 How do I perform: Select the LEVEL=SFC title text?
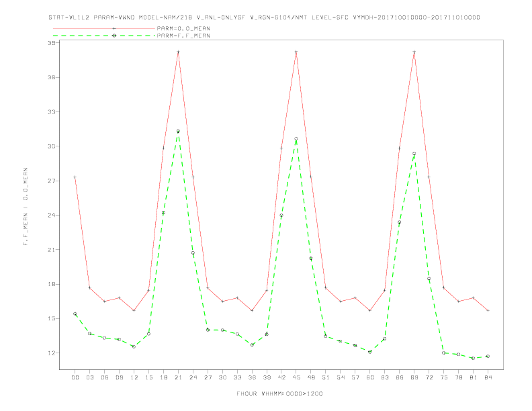330,17
